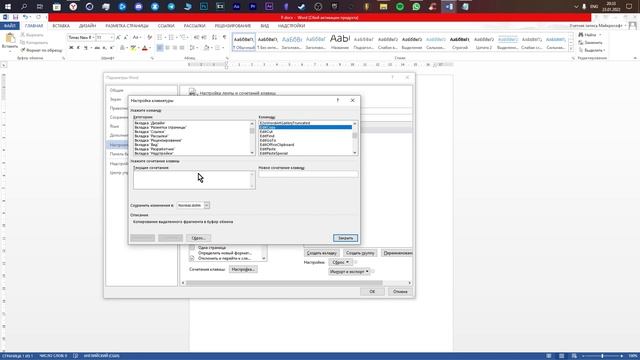Click the commands list vertical scrollbar
The width and height of the screenshot is (640, 360).
click(x=354, y=138)
